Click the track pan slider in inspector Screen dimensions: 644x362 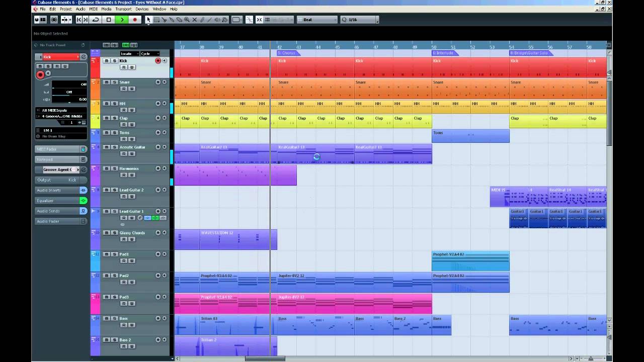69,92
